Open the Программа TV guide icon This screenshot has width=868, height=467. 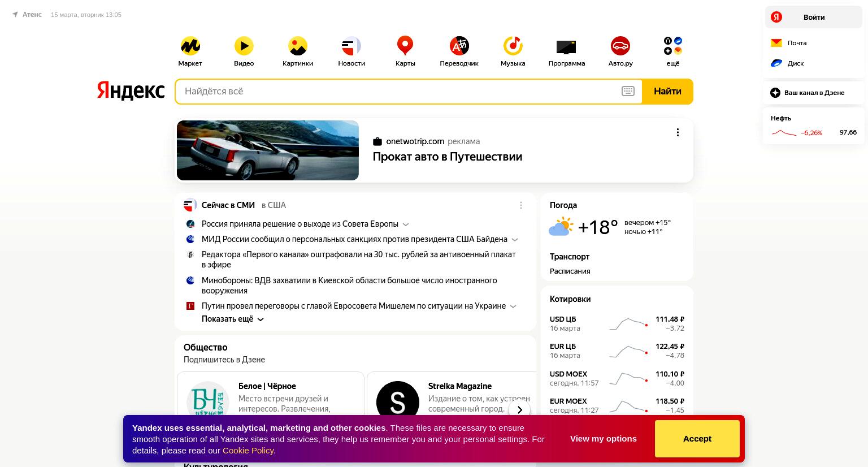[566, 46]
